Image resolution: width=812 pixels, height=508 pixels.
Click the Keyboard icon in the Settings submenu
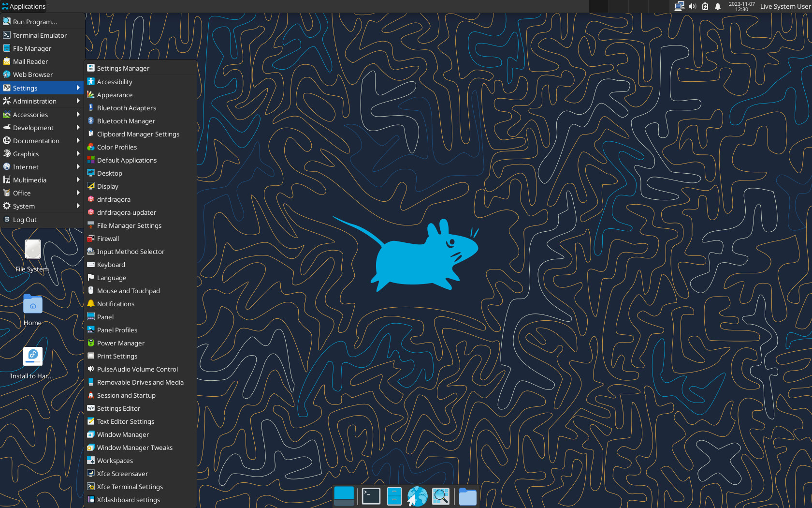(x=90, y=265)
